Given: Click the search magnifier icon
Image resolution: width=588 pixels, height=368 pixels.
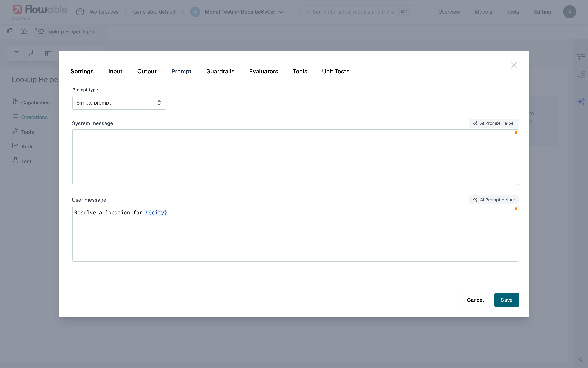Looking at the screenshot, I should (x=307, y=12).
